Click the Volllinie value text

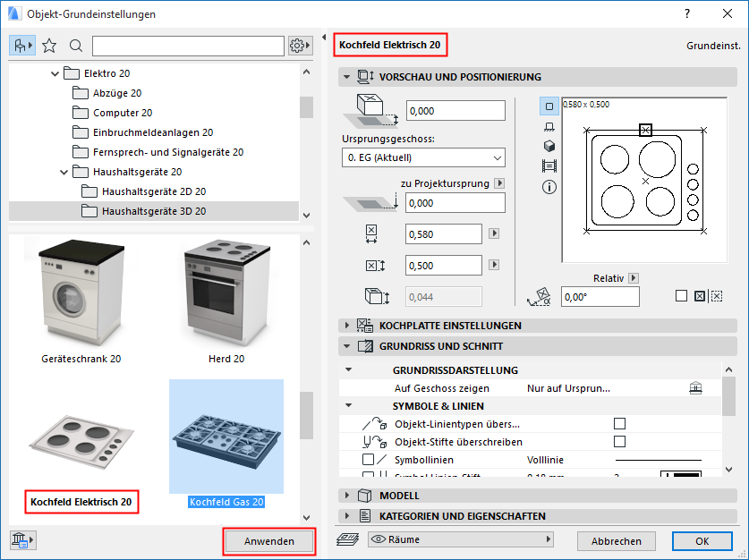[x=546, y=460]
